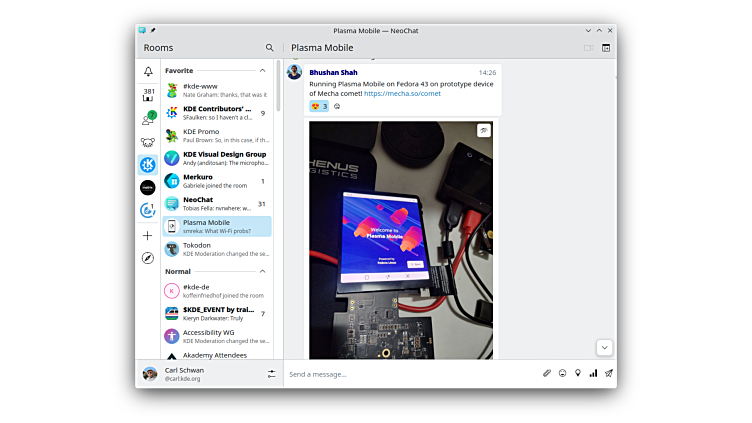
Task: Open the emoji picker in message bar
Action: point(562,374)
